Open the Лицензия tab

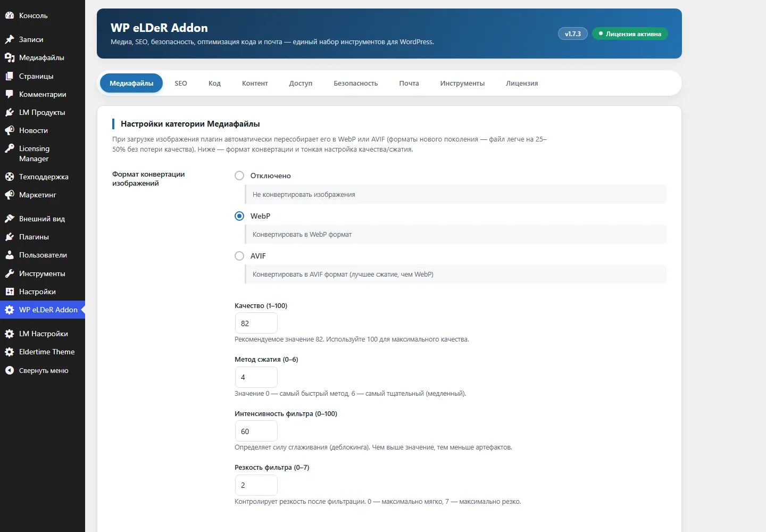522,83
